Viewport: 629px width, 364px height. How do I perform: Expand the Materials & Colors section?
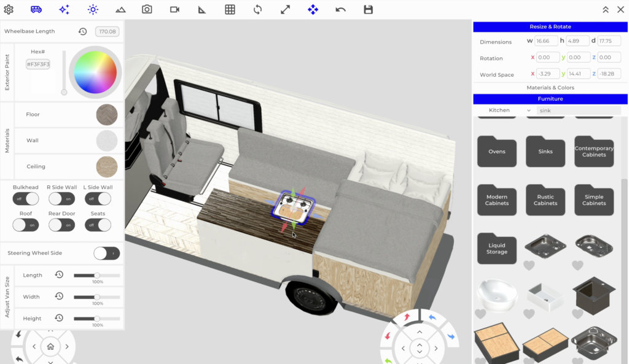coord(550,87)
